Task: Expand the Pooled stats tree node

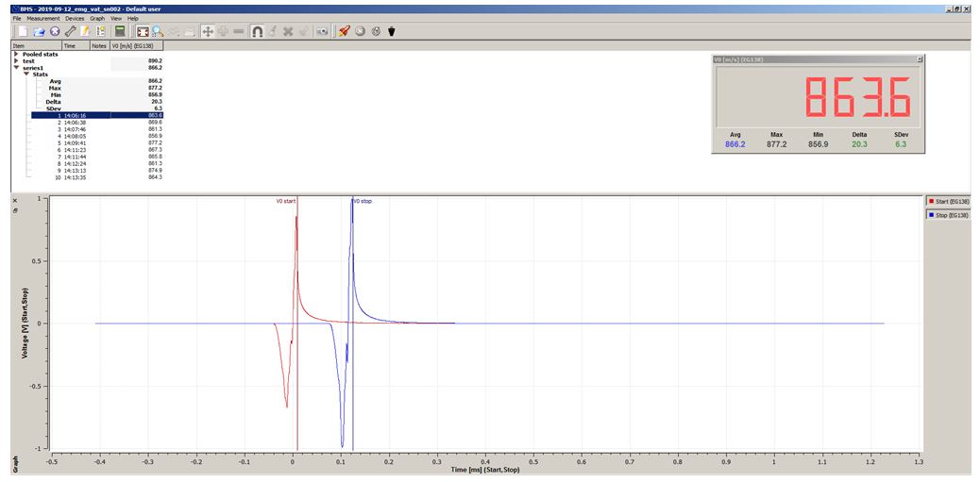Action: click(x=16, y=54)
